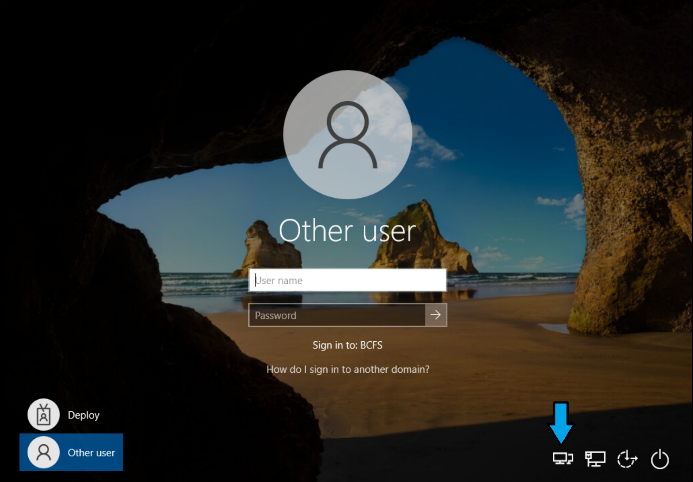Click the highlighted Other user label at bottom left
This screenshot has height=482, width=693.
(x=91, y=453)
